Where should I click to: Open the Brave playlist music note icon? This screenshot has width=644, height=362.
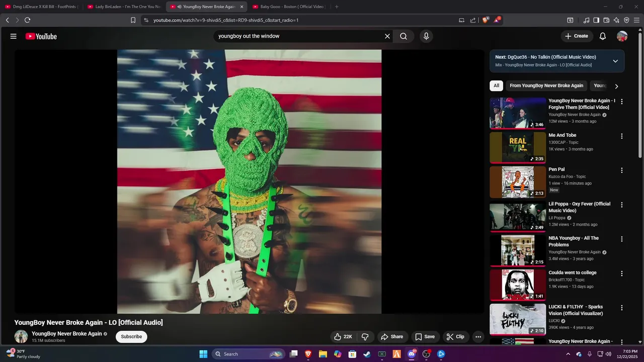(586, 20)
